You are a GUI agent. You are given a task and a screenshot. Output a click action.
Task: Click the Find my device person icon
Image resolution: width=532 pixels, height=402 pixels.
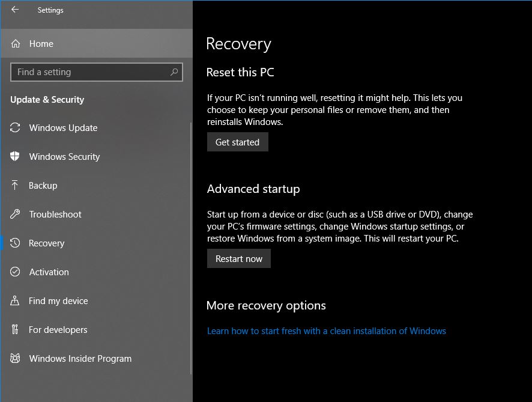click(x=15, y=300)
